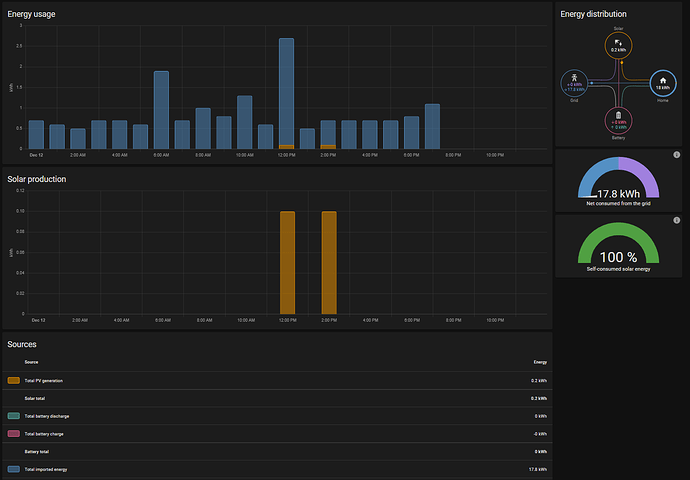The height and width of the screenshot is (480, 690).
Task: Select the tallest 12:00 PM energy usage bar
Action: point(286,93)
